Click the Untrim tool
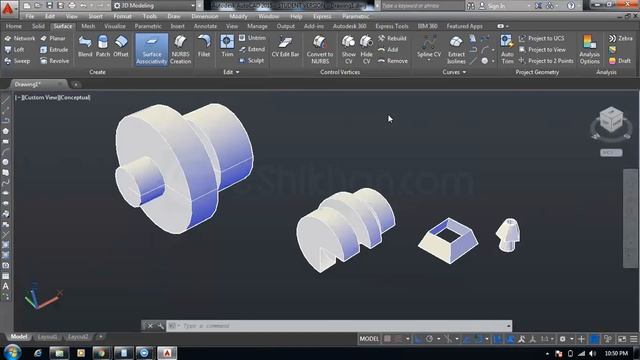 coord(252,38)
